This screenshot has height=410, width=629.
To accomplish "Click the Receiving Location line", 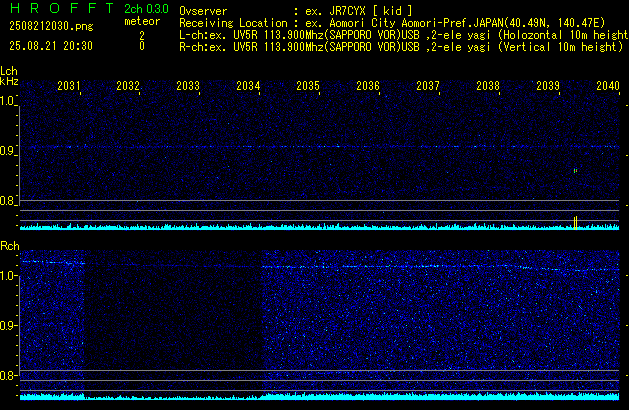I will [x=392, y=23].
